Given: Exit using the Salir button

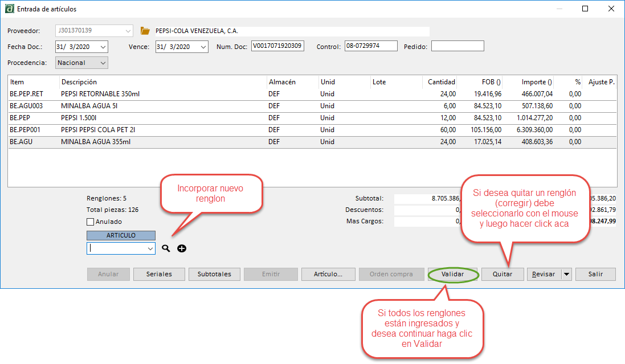Looking at the screenshot, I should tap(595, 274).
